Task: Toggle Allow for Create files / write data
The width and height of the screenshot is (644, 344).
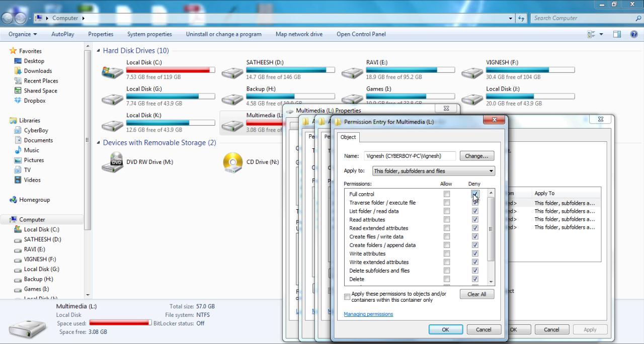Action: (x=447, y=236)
